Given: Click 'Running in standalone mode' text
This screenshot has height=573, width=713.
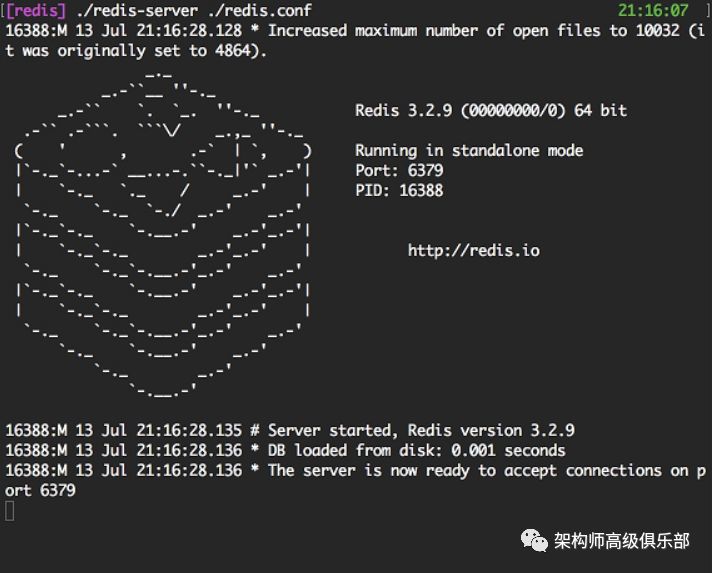Looking at the screenshot, I should 469,151.
